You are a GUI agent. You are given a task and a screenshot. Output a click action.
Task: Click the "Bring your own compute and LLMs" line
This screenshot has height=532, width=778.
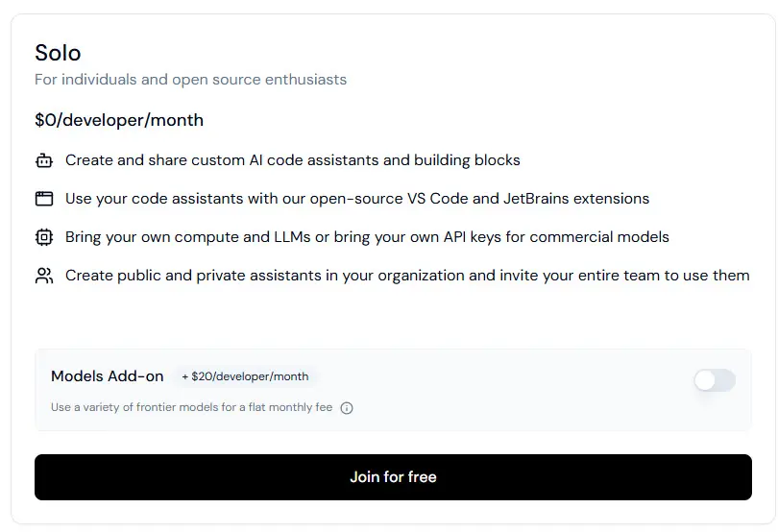tap(367, 237)
